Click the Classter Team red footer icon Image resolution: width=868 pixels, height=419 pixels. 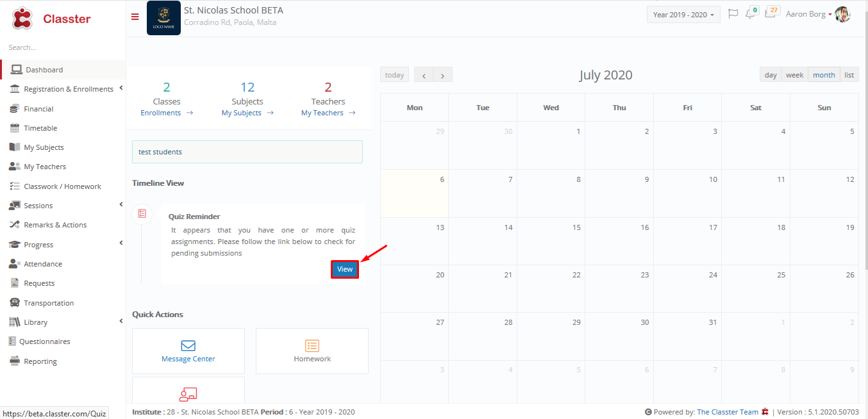(x=765, y=412)
